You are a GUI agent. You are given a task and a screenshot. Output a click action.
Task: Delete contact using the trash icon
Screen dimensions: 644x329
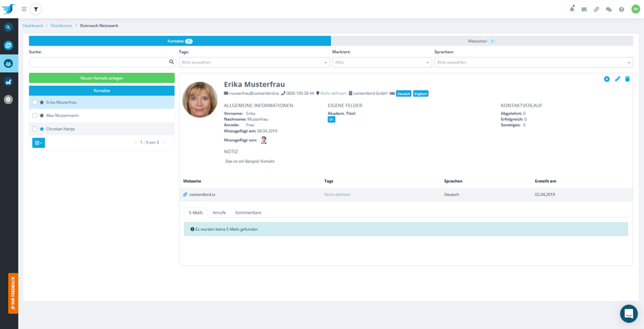pyautogui.click(x=628, y=79)
